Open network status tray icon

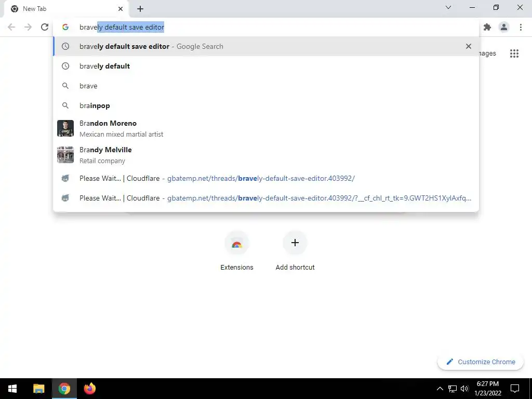coord(453,389)
